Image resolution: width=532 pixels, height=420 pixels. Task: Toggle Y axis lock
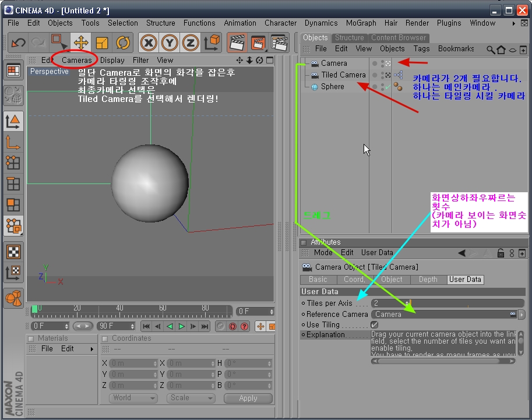coord(170,43)
